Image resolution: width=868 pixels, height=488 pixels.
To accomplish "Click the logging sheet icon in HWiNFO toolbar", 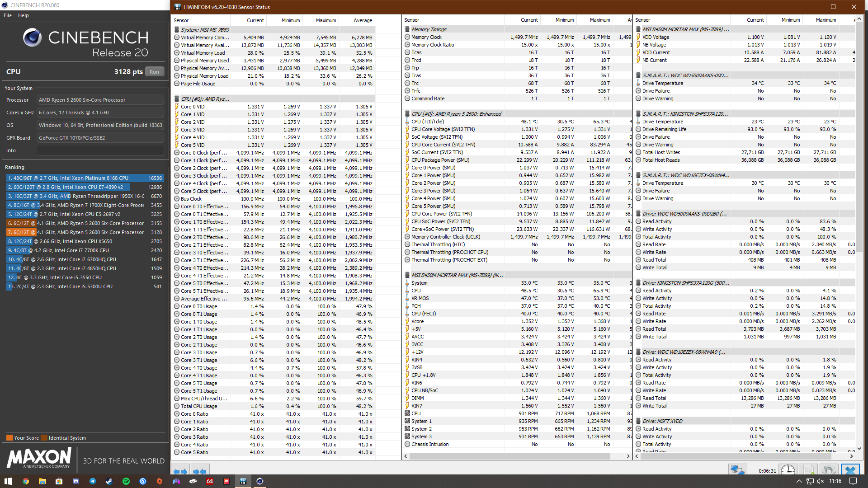I will point(808,470).
